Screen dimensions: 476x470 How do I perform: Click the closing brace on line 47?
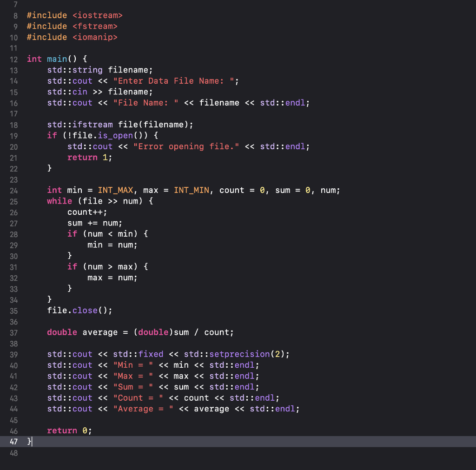pos(28,442)
